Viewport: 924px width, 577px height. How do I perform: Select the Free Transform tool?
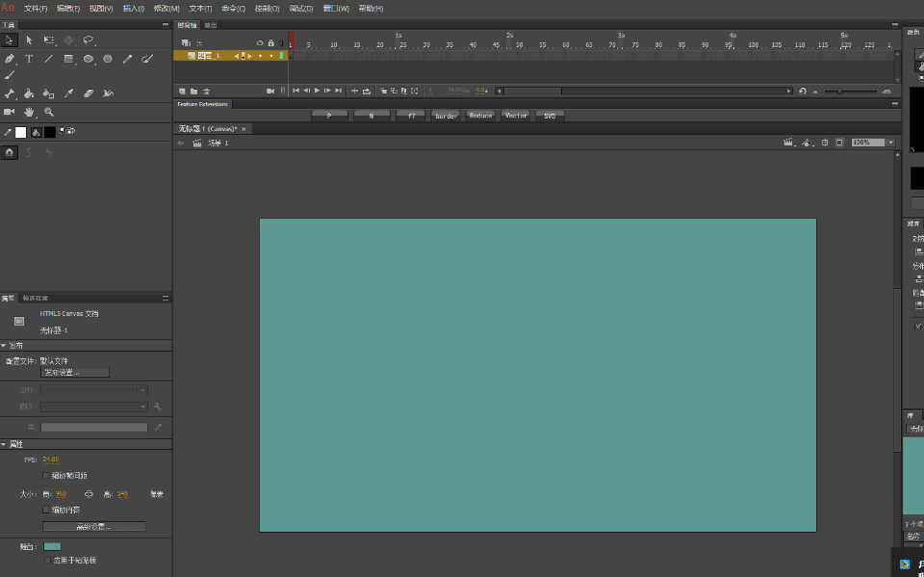coord(49,40)
